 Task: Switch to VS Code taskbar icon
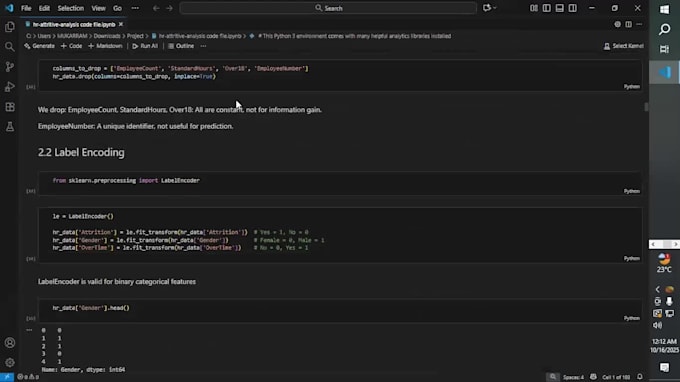[x=664, y=72]
